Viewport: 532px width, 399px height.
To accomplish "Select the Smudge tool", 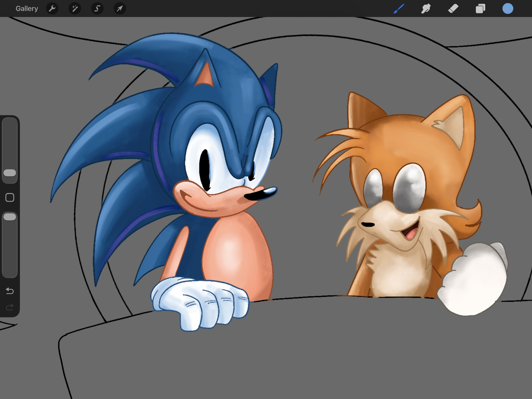I will pos(426,9).
